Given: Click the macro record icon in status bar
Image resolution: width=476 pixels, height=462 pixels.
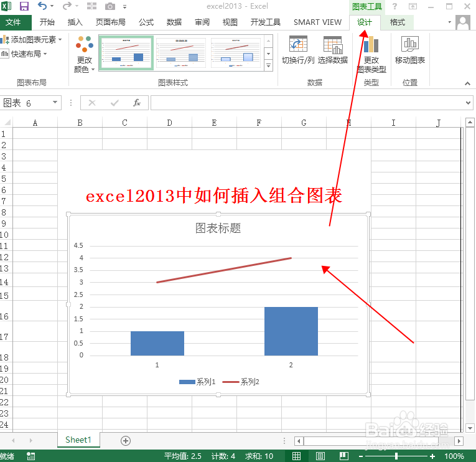Looking at the screenshot, I should [30, 456].
